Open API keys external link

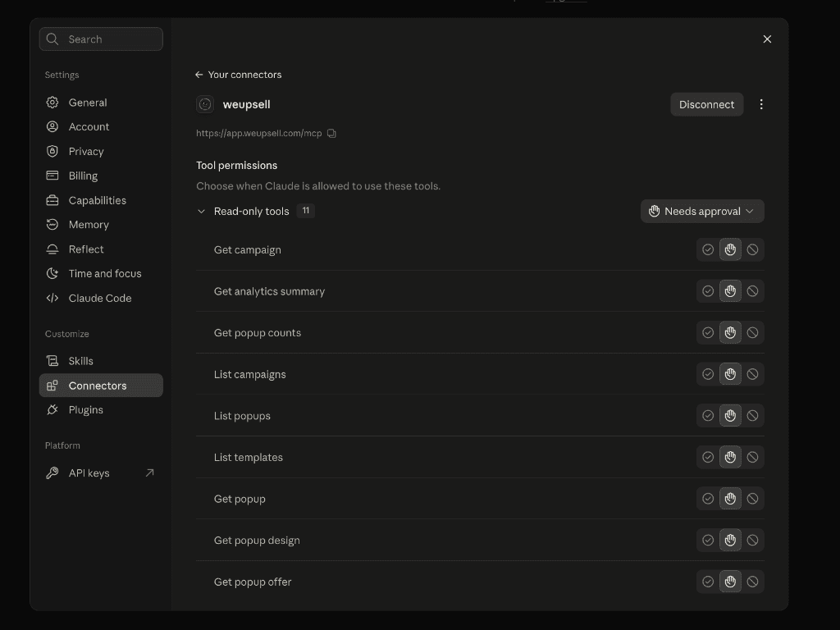101,473
